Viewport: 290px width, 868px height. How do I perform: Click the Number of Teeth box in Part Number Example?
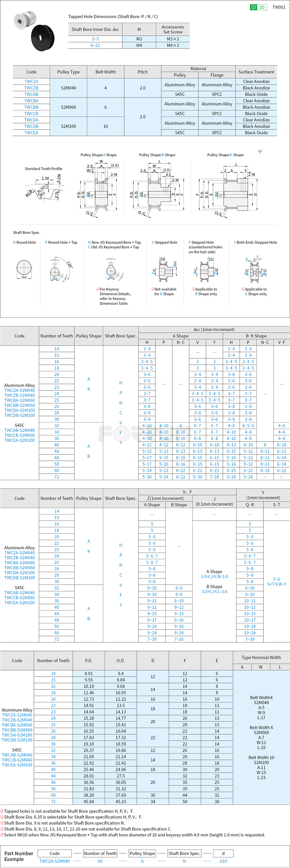[x=100, y=853]
